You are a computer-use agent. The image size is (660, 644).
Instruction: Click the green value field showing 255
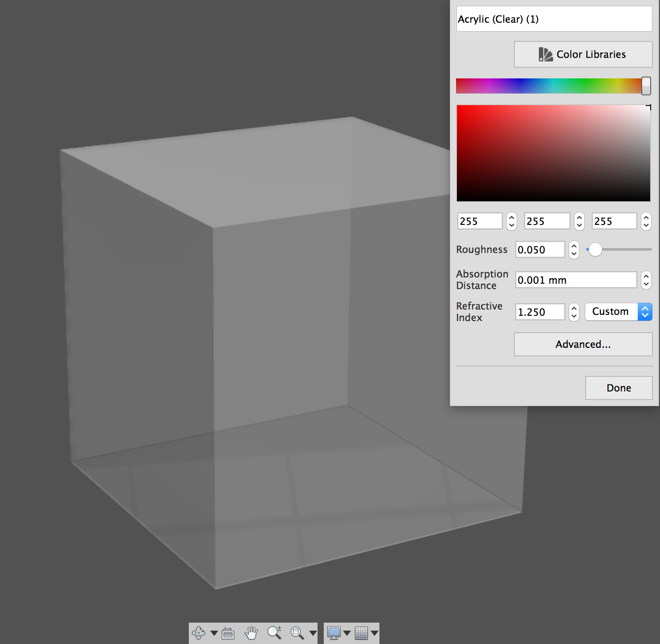coord(547,221)
